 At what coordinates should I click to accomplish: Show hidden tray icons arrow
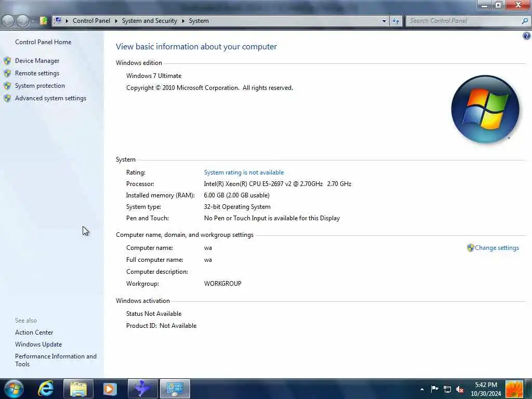tap(422, 389)
